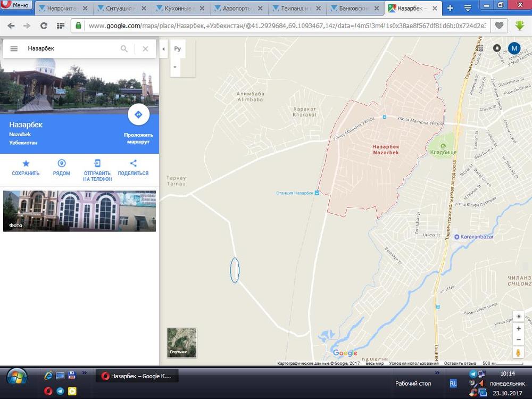Viewport: 532px width, 399px height.
Task: Click the Сохранить star icon
Action: tap(26, 164)
